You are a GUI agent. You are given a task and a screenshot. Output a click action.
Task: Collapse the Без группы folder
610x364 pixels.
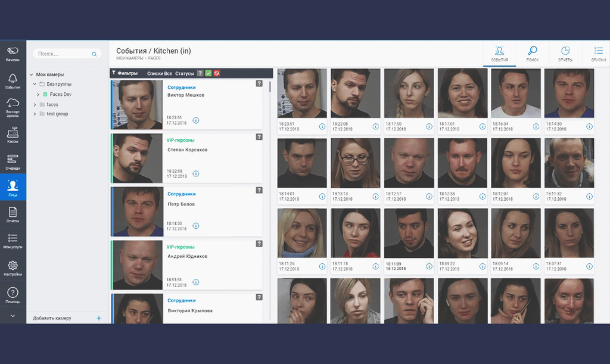point(35,84)
